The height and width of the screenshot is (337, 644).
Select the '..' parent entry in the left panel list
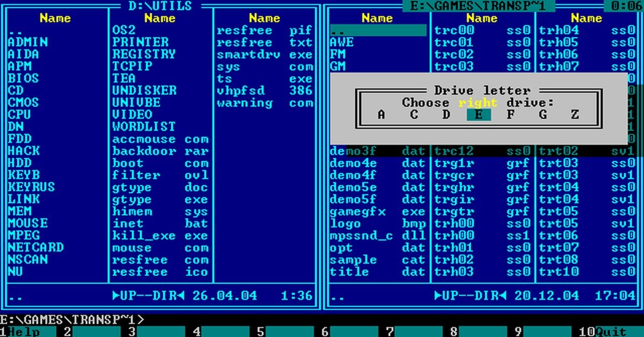tap(56, 30)
